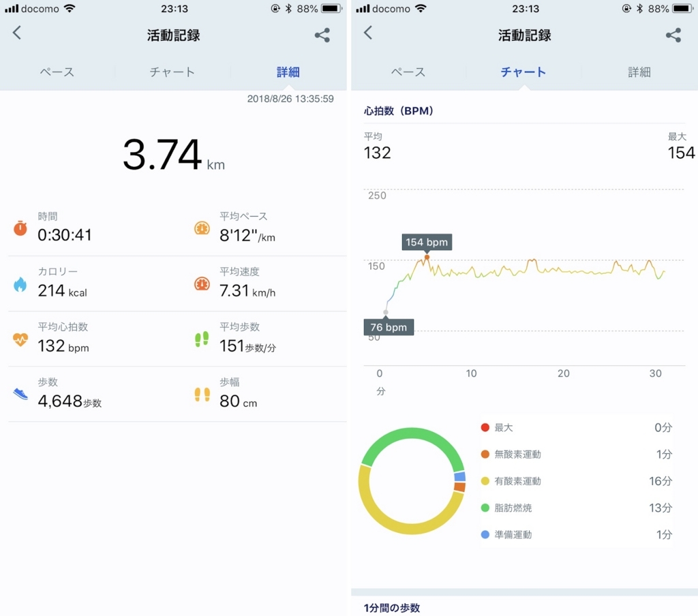698x616 pixels.
Task: Tap the 0:30:41 time value
Action: (65, 235)
